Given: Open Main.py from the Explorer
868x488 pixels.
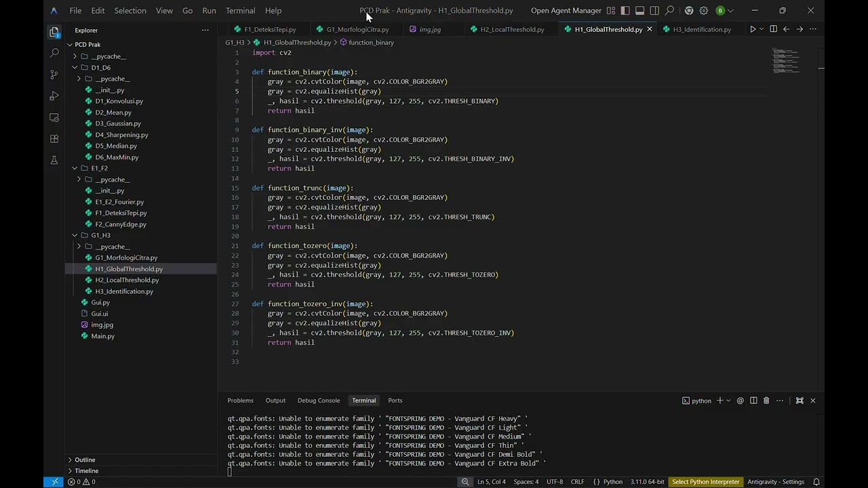Looking at the screenshot, I should pyautogui.click(x=103, y=336).
